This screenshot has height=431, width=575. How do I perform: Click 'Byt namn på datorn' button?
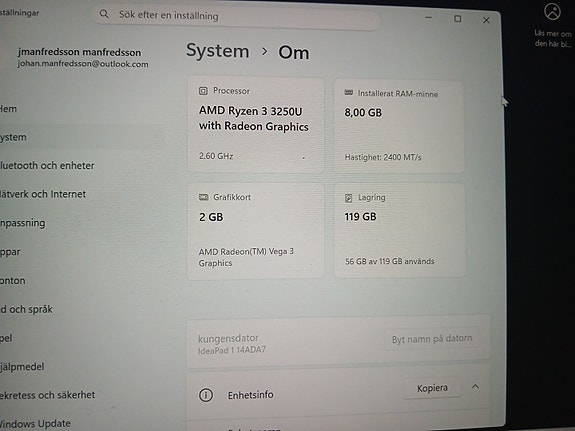432,339
